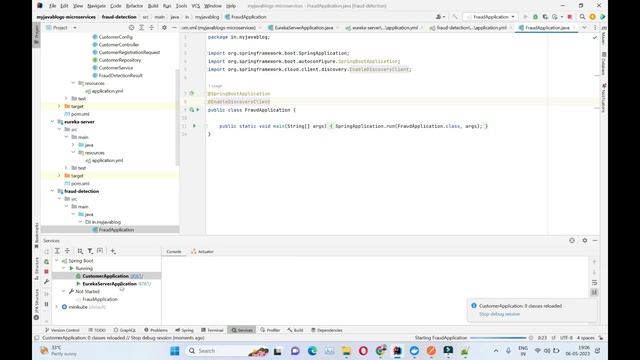640x360 pixels.
Task: Collapse the eureka-server module node
Action: (52, 122)
